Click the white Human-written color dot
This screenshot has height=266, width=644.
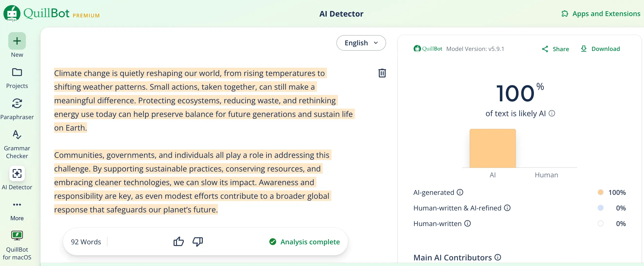(600, 223)
